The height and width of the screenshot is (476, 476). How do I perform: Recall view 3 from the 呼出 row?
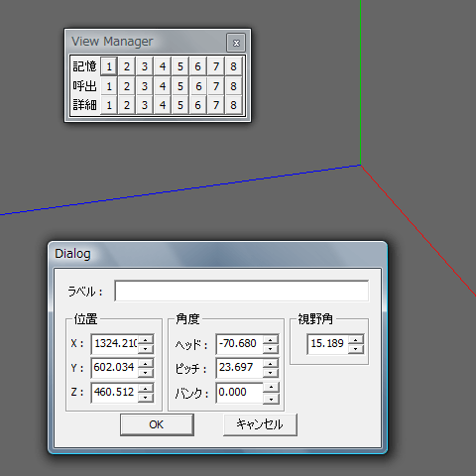[x=145, y=86]
